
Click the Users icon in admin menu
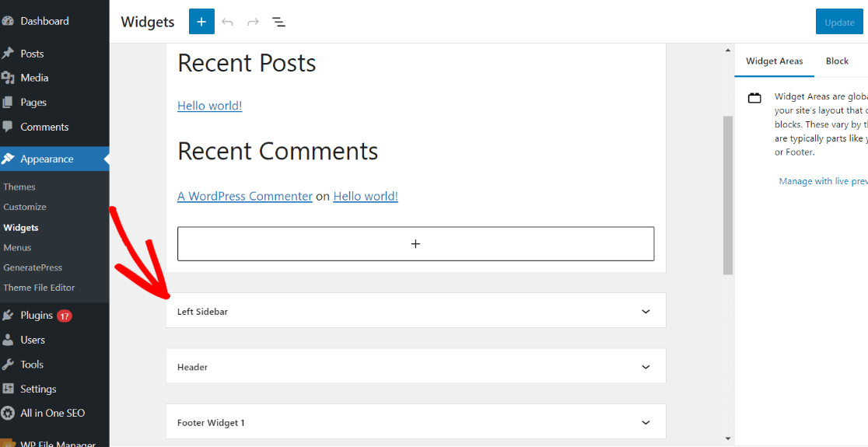(9, 340)
